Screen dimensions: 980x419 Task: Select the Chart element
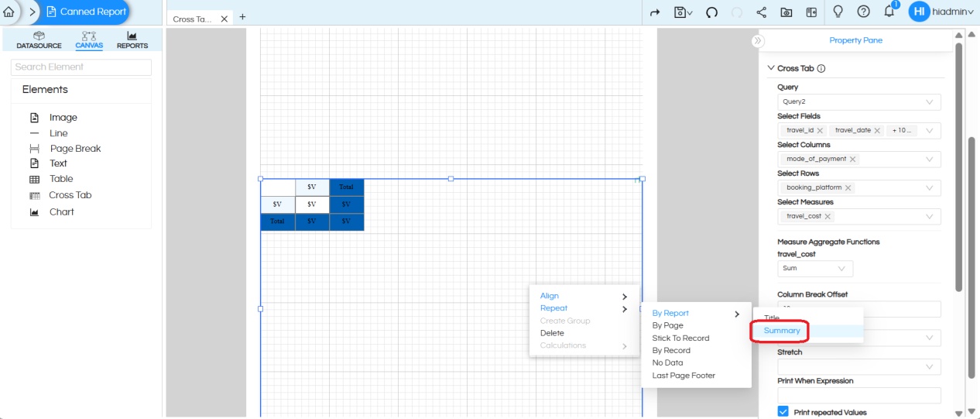click(62, 212)
